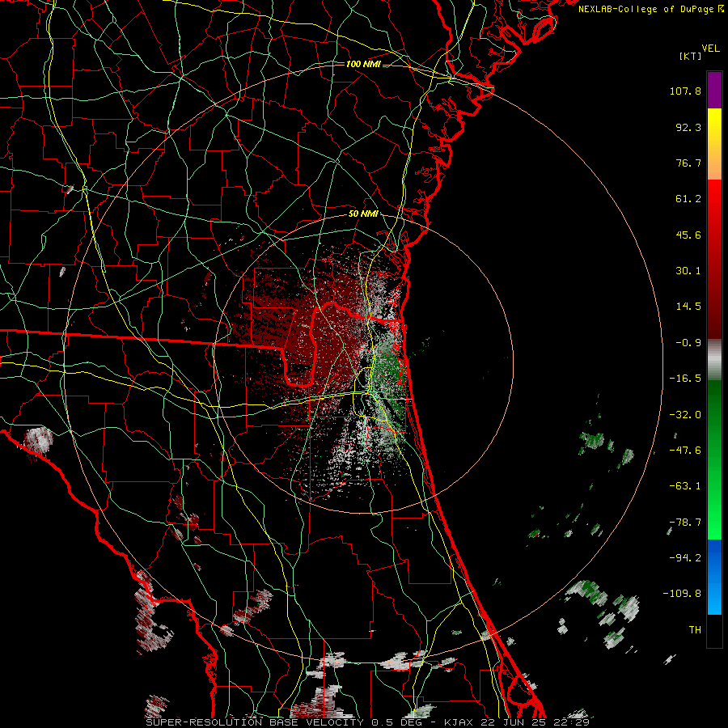Select the 107.8 knot scale value
The width and height of the screenshot is (728, 728).
pos(685,91)
